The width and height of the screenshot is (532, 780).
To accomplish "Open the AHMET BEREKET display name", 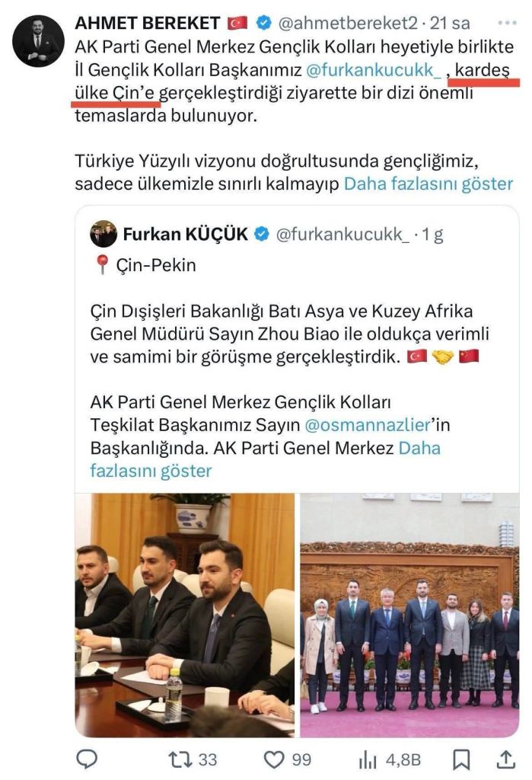I will pos(147,23).
